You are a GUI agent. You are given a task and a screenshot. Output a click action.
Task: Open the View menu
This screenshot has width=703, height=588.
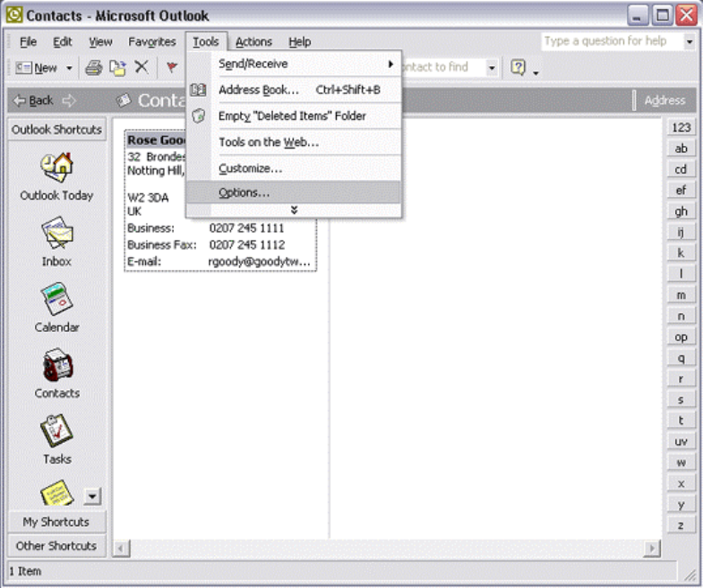tap(100, 42)
